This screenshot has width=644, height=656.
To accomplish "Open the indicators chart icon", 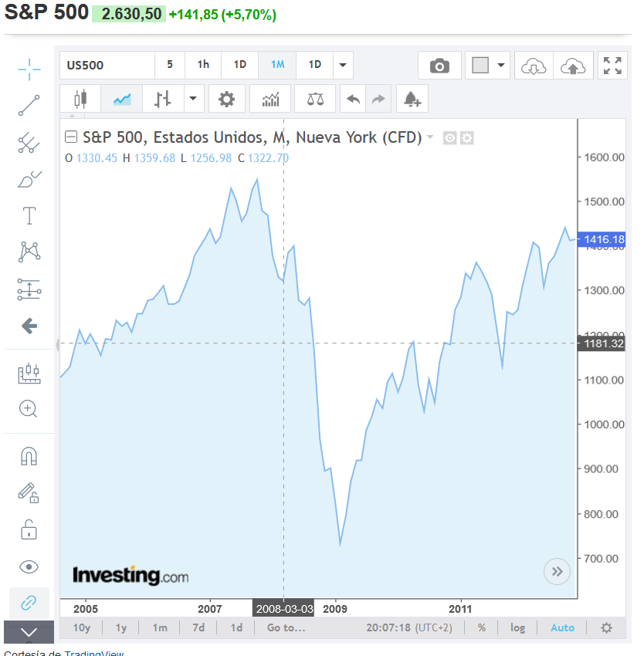I will (x=270, y=99).
